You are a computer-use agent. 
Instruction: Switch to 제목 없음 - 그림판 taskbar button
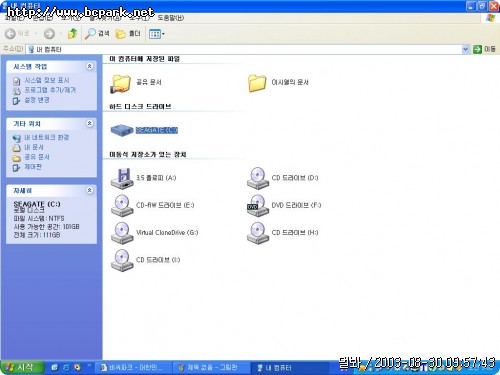210,368
